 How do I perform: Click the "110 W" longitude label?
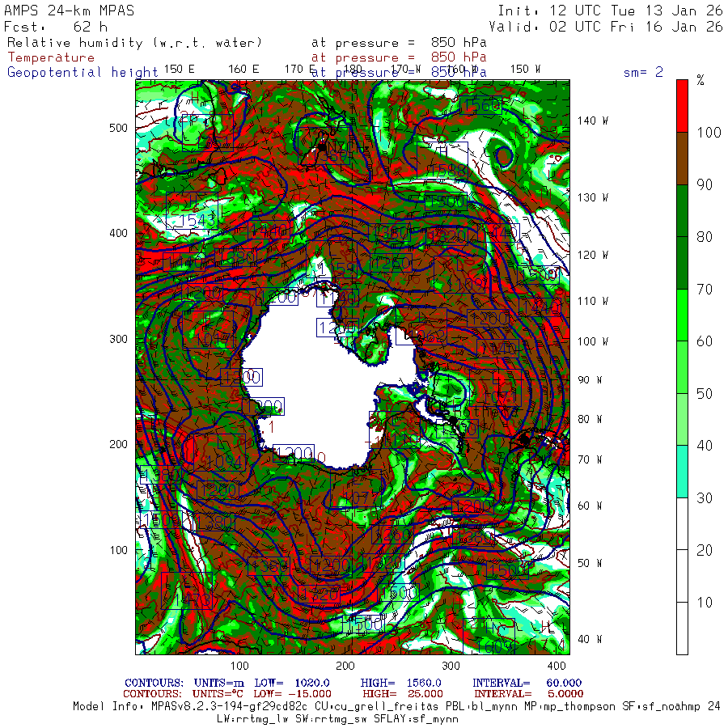coord(592,302)
